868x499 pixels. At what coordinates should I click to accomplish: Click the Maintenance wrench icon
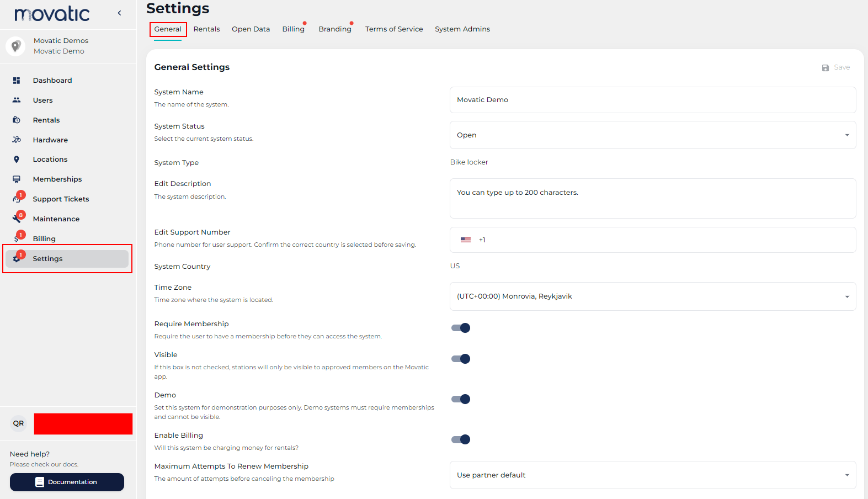(17, 219)
